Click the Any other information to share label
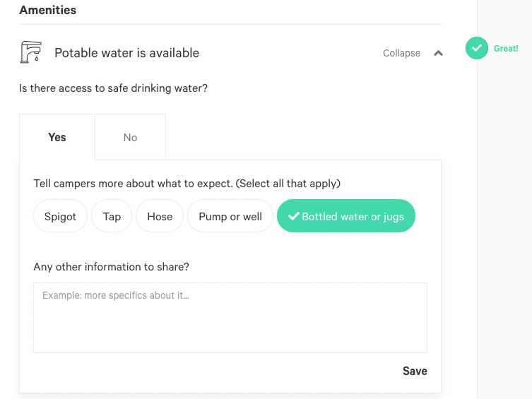The image size is (532, 399). (x=111, y=267)
